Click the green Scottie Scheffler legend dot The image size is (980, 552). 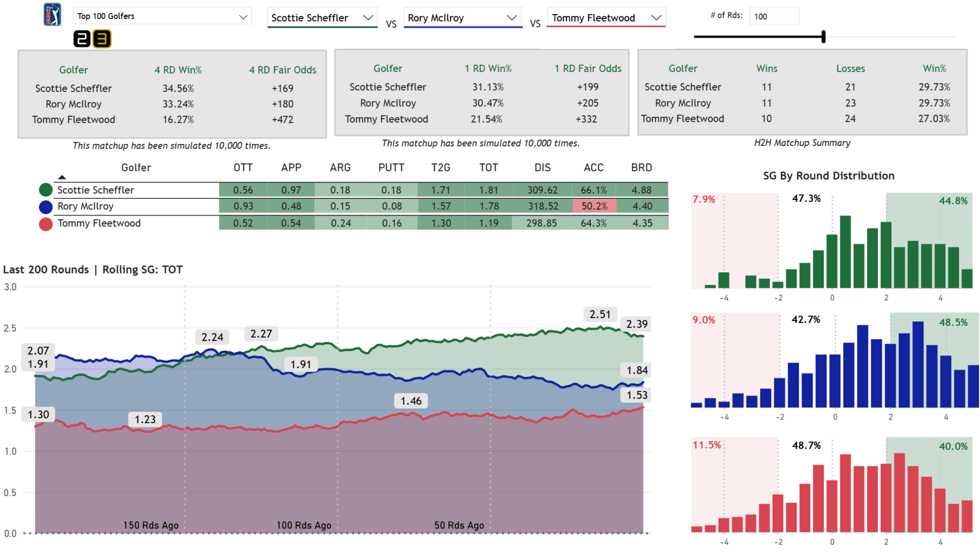click(x=46, y=190)
